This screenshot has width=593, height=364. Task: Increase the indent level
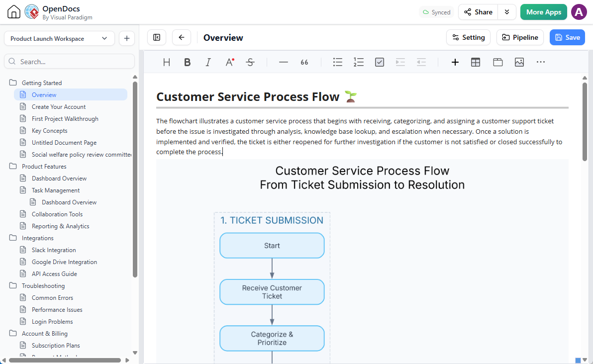tap(400, 62)
